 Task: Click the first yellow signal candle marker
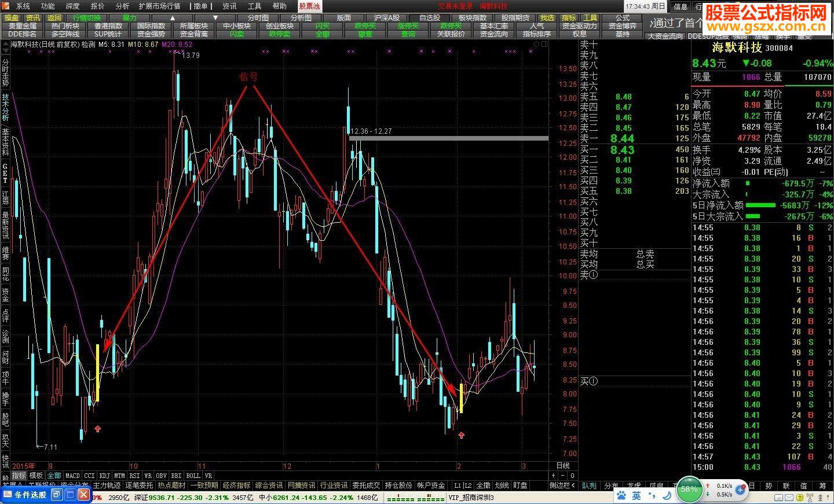[x=97, y=373]
